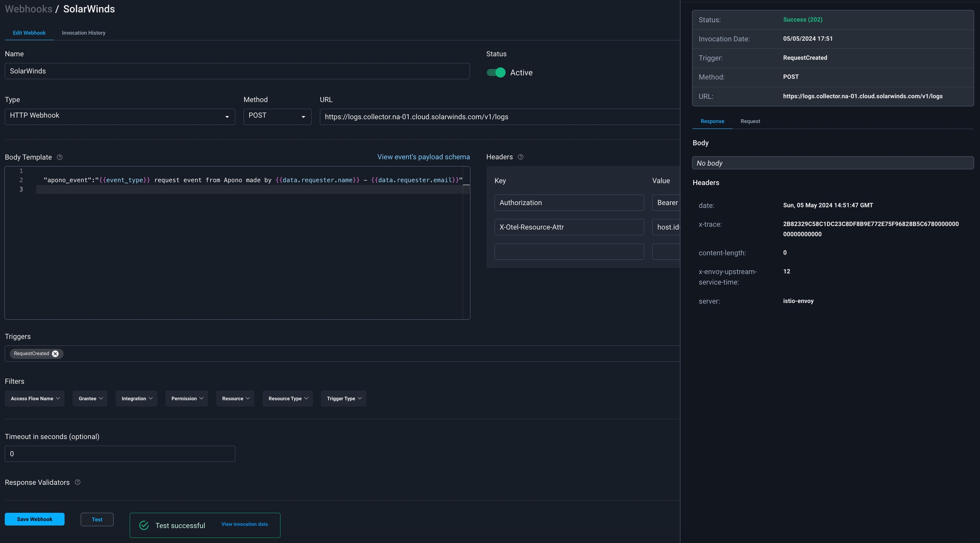
Task: Click the apono_event line in editor
Action: 253,180
